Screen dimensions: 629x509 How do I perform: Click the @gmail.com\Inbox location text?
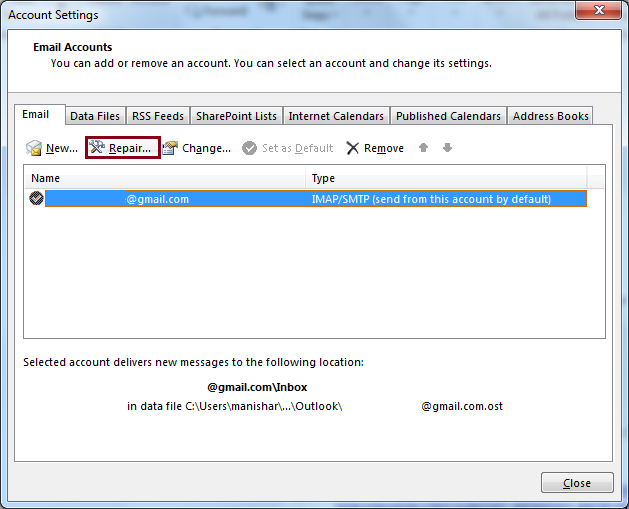coord(257,387)
